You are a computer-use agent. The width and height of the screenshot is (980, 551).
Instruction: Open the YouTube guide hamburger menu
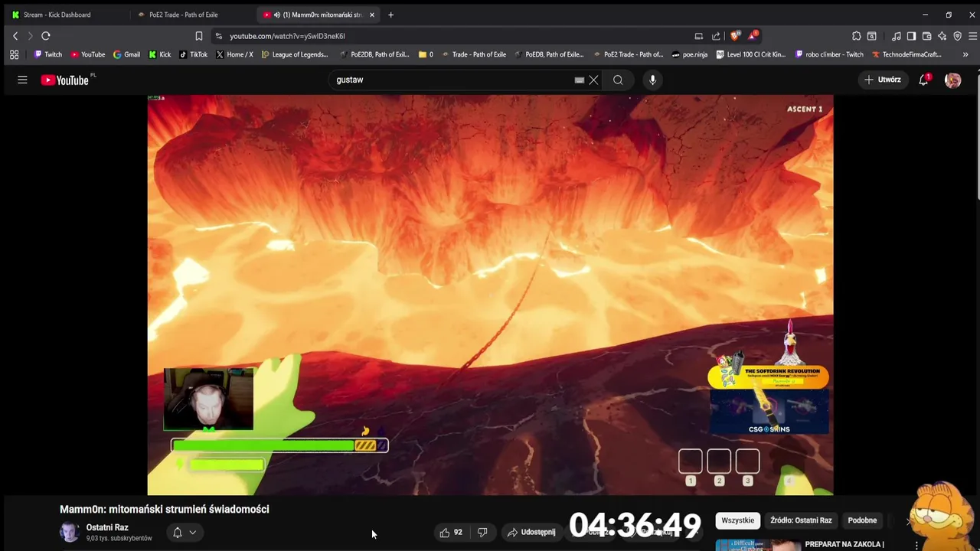pyautogui.click(x=22, y=80)
